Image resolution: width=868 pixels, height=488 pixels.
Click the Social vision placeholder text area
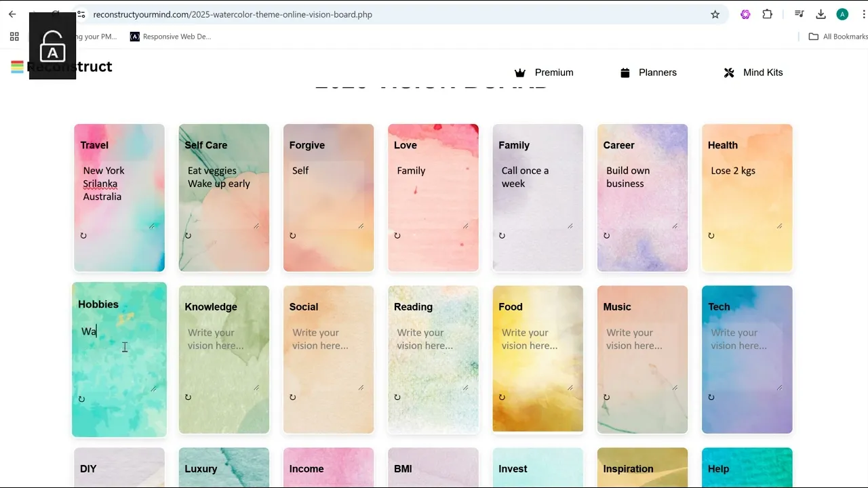[x=328, y=358]
